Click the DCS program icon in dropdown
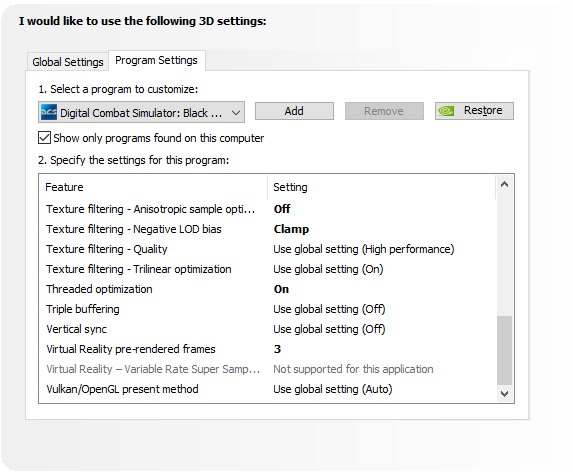This screenshot has width=573, height=473. [49, 112]
